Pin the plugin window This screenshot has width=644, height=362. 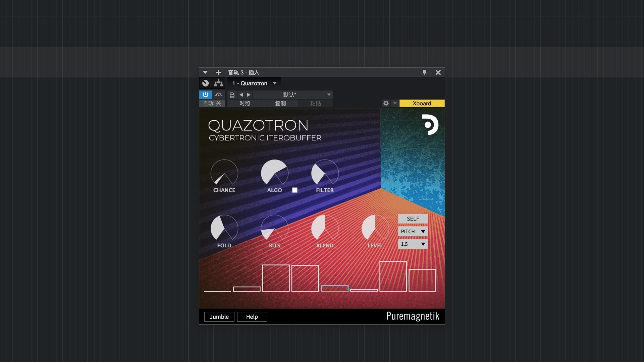click(x=425, y=72)
